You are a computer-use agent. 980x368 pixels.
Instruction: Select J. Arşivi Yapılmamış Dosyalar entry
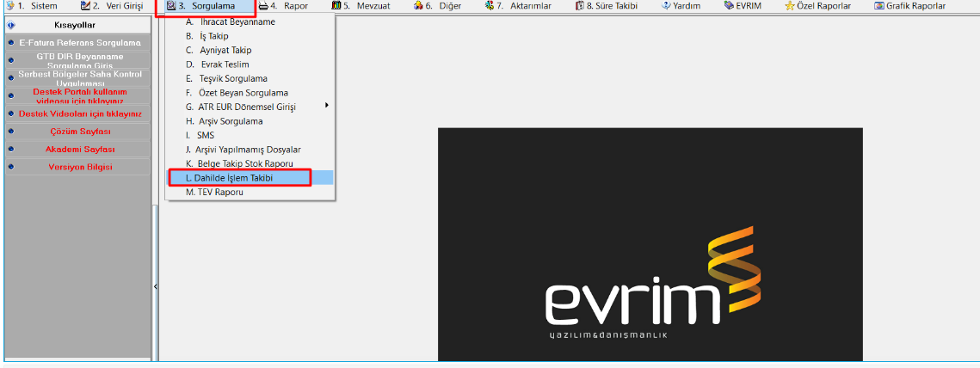click(250, 150)
